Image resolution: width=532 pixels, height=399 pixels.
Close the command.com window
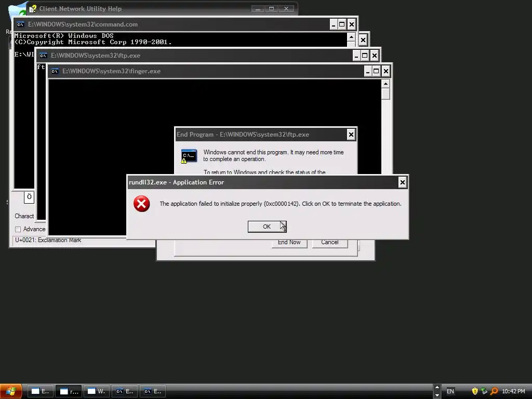coord(352,24)
